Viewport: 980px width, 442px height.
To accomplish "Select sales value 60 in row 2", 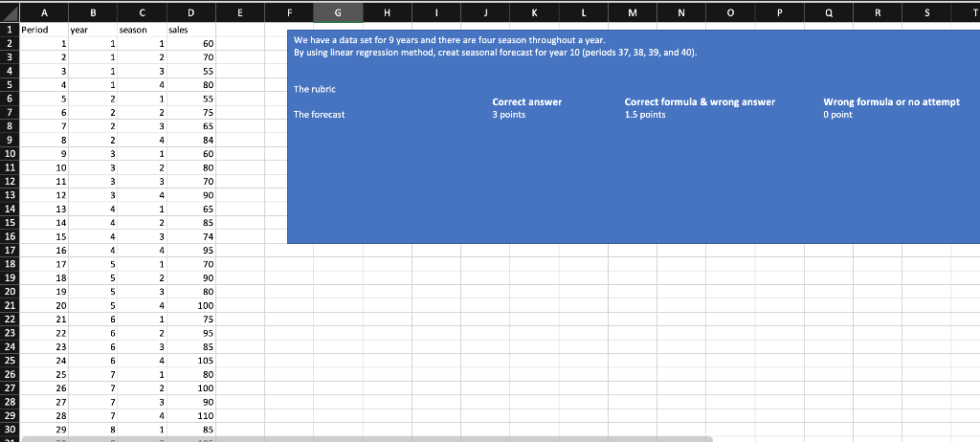I will (190, 44).
